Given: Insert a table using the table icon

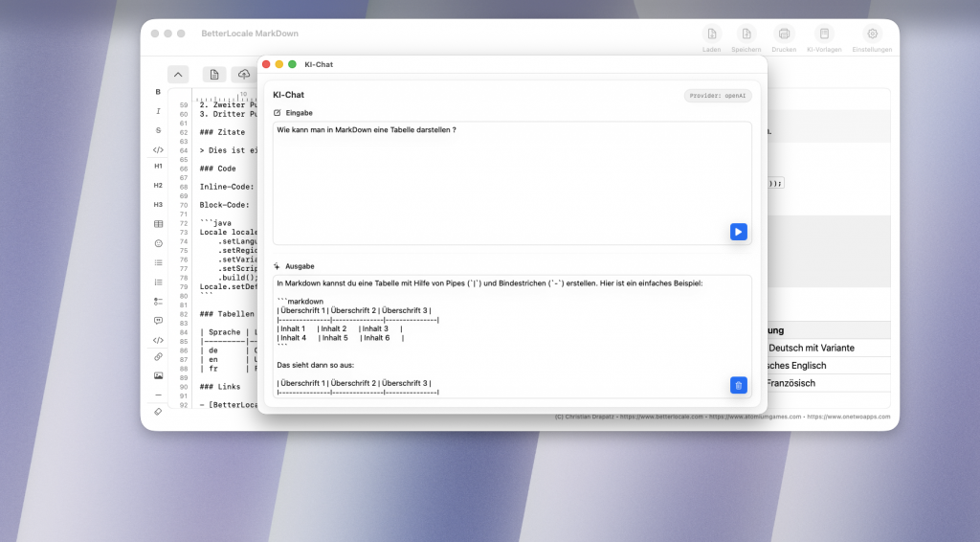Looking at the screenshot, I should point(158,224).
